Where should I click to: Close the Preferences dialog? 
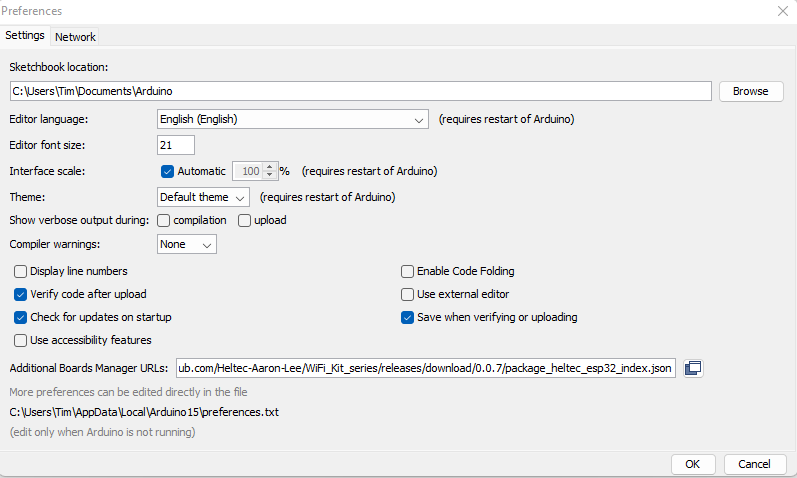(x=783, y=11)
